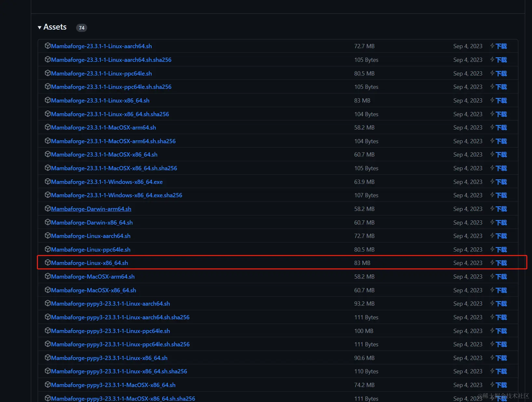
Task: Open the Mambaforge-23.3.1-1-Windows-x86_64.exe installer link
Action: point(107,182)
